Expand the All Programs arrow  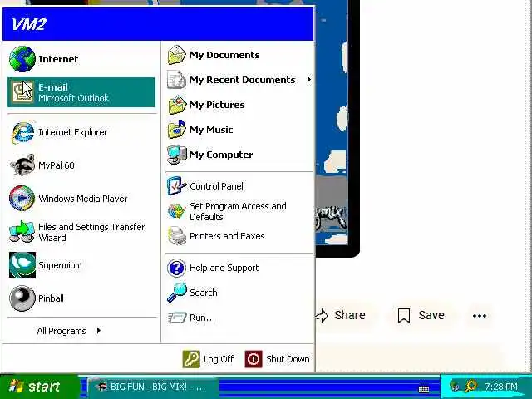[x=98, y=331]
